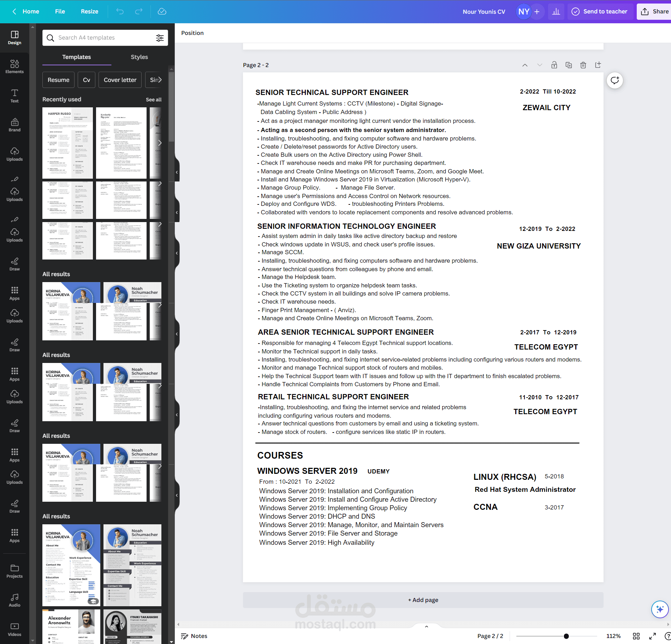
Task: Click the Add page button
Action: pos(423,600)
